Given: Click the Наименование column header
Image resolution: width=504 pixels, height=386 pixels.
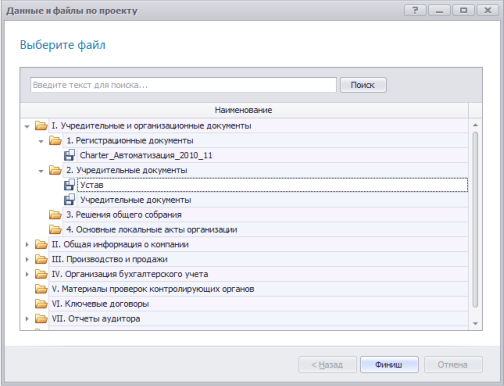Looking at the screenshot, I should point(244,110).
